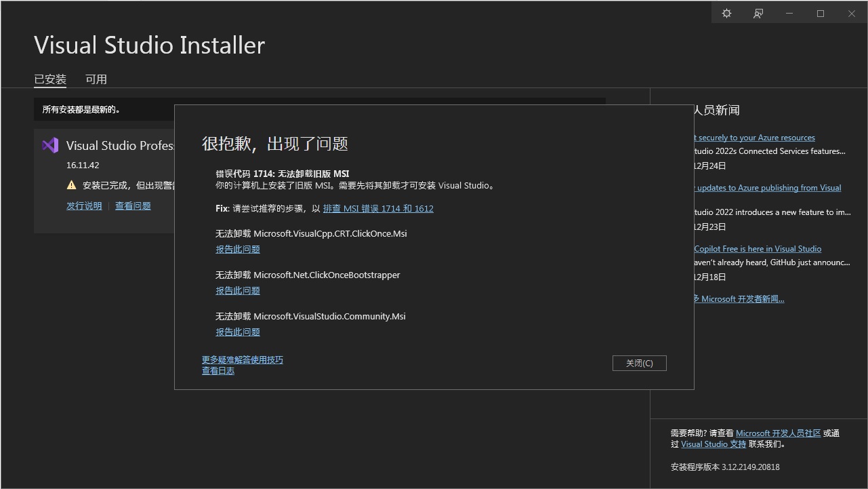Click the 关闭(C) button in the dialog

(638, 362)
